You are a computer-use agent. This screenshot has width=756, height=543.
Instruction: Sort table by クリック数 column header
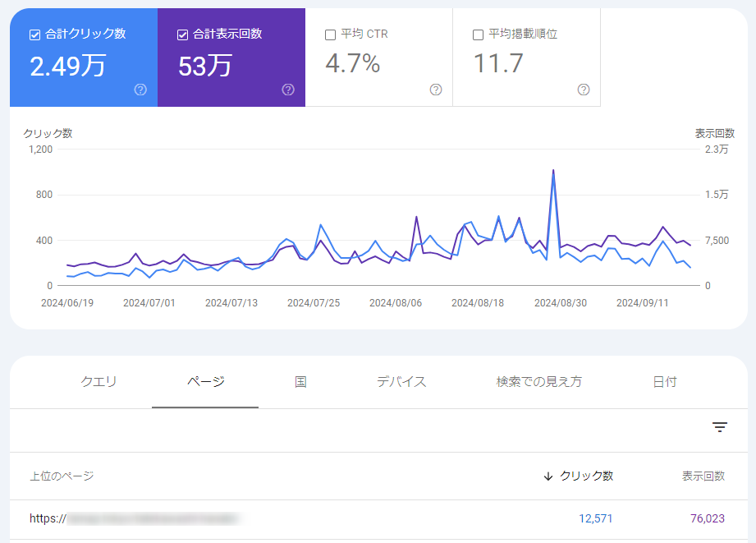pyautogui.click(x=586, y=476)
